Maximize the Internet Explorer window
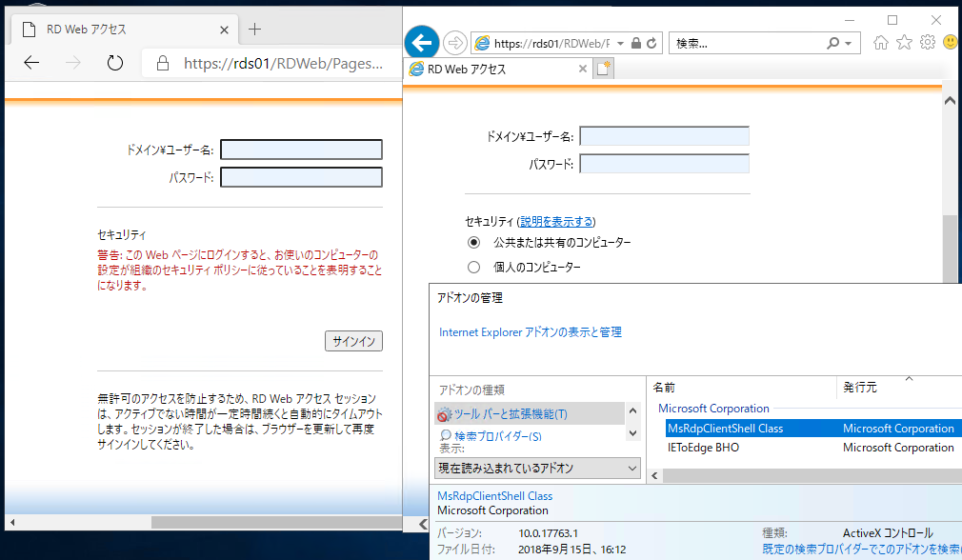The width and height of the screenshot is (962, 560). click(x=892, y=20)
